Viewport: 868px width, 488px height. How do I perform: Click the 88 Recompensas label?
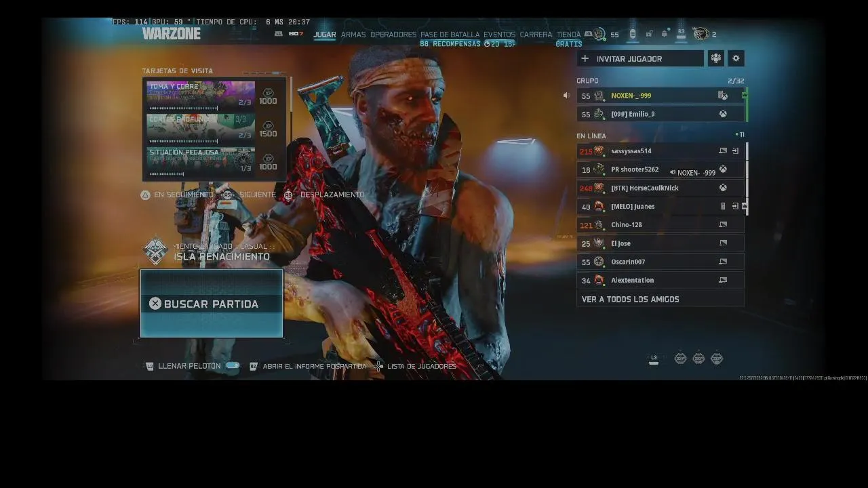(x=450, y=44)
